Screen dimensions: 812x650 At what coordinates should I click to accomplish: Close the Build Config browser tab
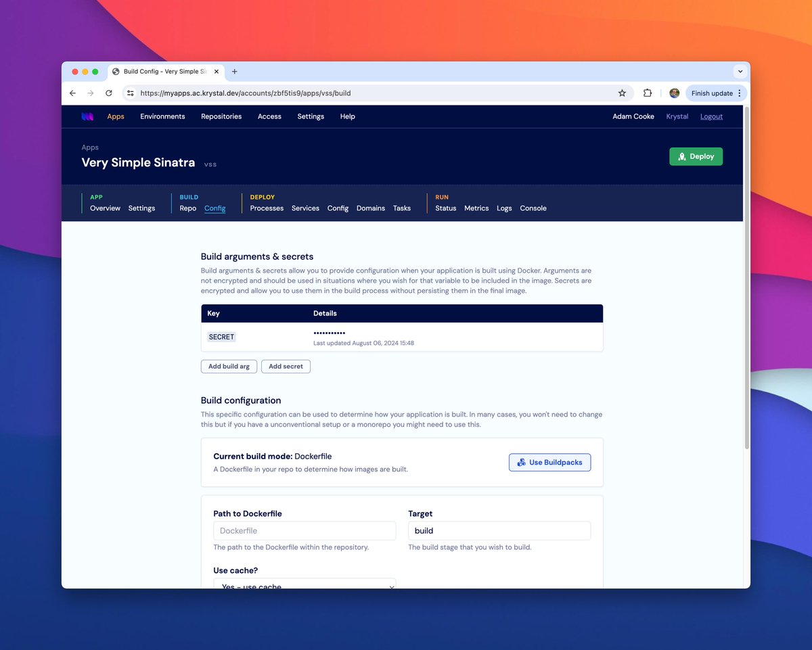point(217,72)
